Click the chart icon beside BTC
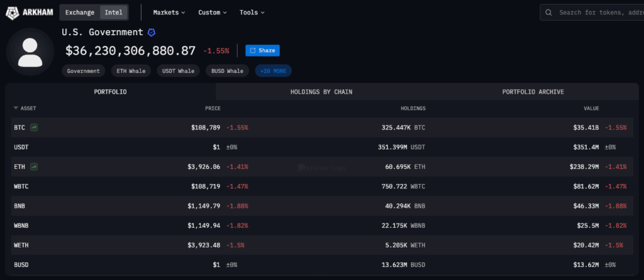The image size is (644, 280). tap(34, 127)
